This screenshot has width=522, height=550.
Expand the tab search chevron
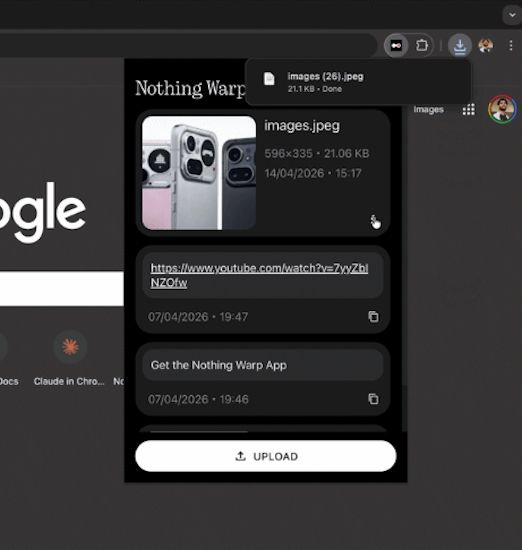[512, 15]
